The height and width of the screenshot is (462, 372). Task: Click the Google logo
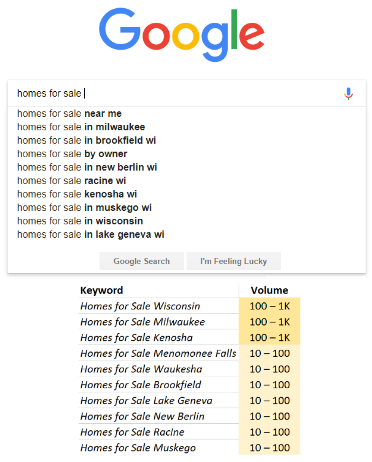pyautogui.click(x=182, y=34)
